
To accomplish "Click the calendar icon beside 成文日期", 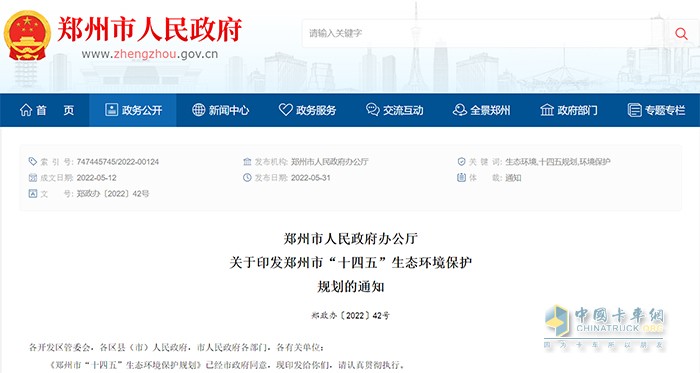I will (33, 178).
